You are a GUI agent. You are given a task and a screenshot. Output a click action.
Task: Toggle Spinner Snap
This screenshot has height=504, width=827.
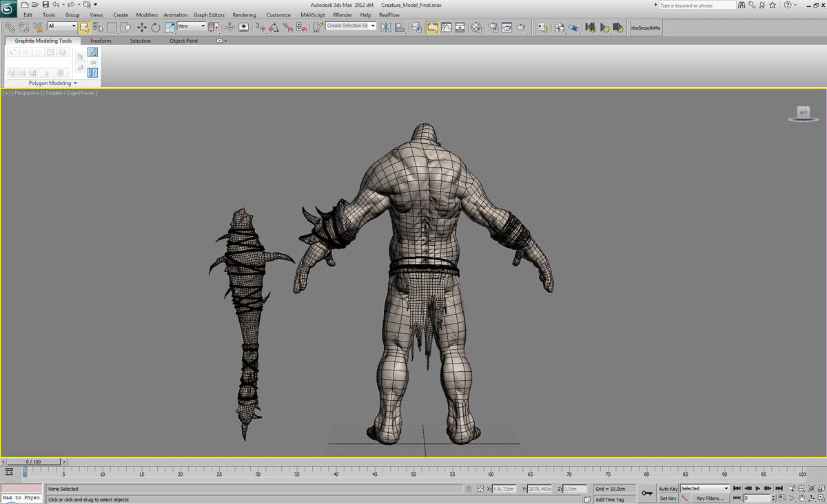point(301,28)
